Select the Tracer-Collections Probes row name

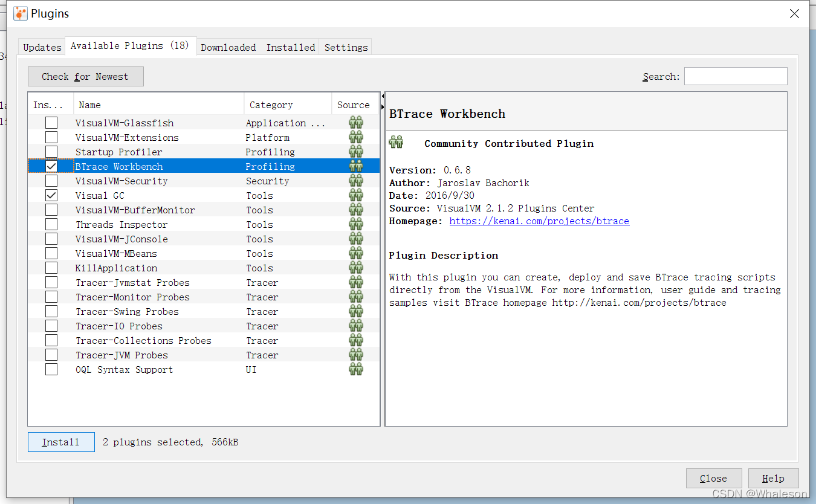coord(143,340)
